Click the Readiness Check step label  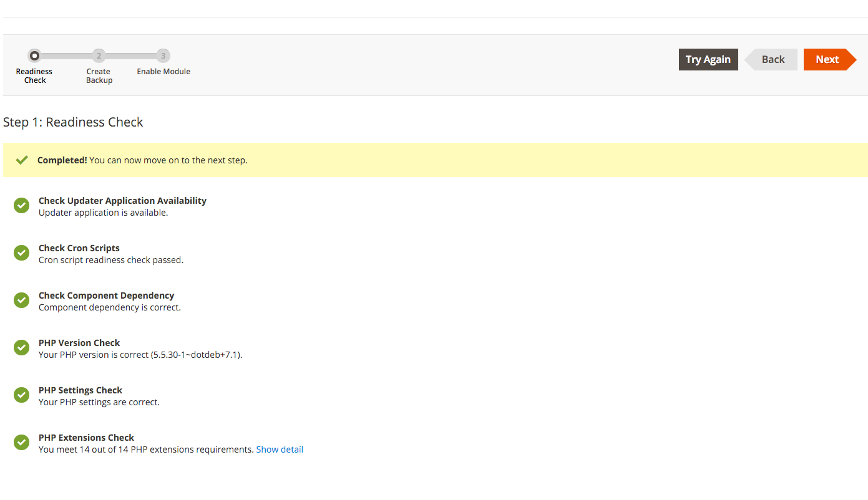34,76
